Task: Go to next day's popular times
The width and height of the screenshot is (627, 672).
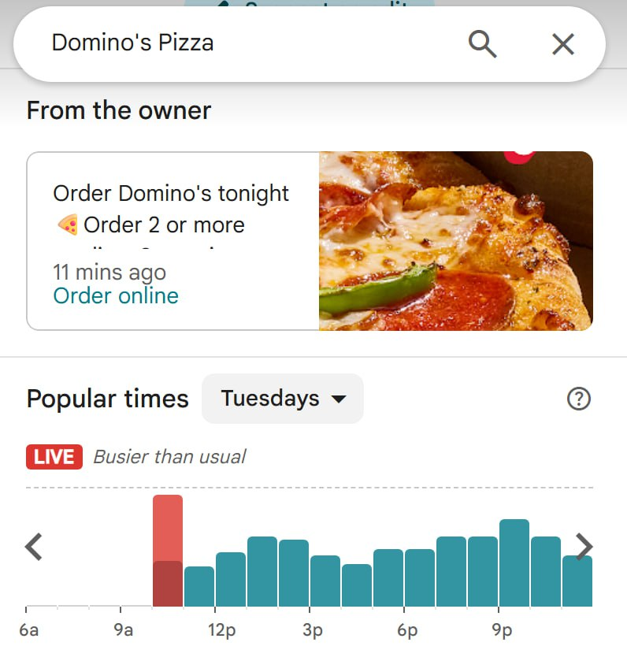Action: pos(584,546)
